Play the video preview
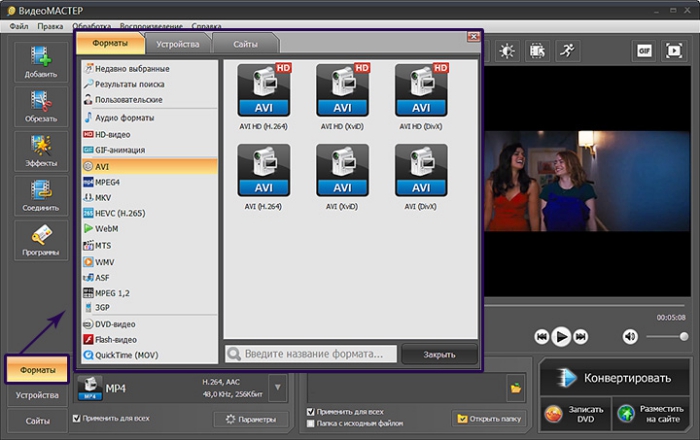 tap(561, 336)
